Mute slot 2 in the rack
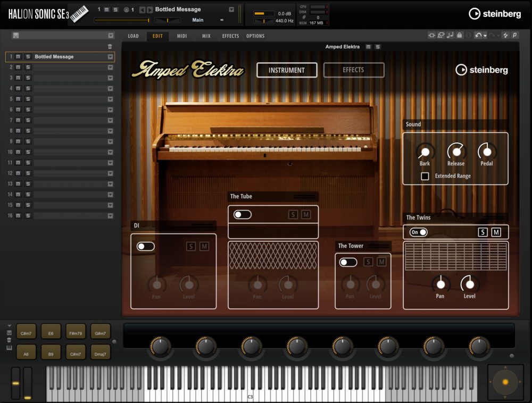Screen dimensions: 532x403 click(x=18, y=67)
